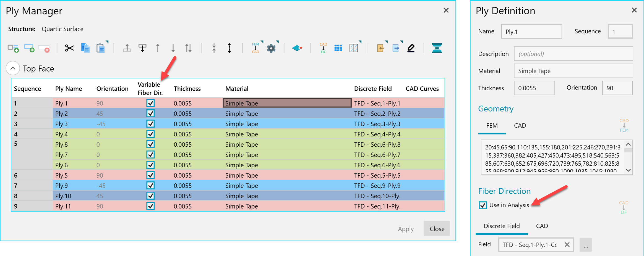The image size is (644, 256).
Task: Move the selected ply up one
Action: click(158, 48)
